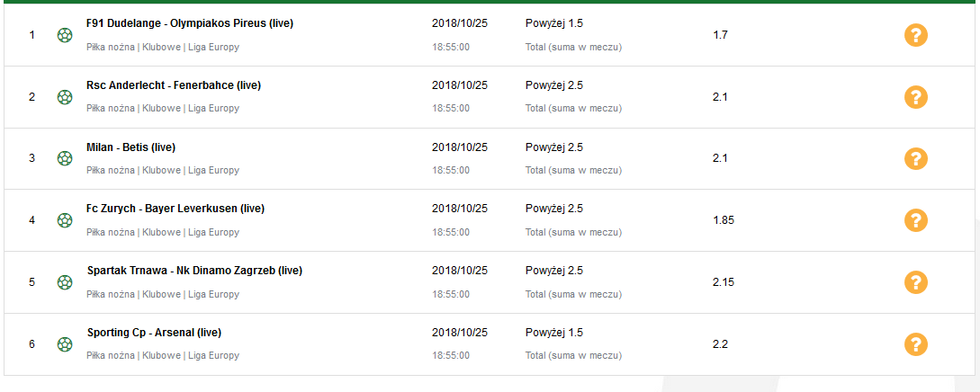Select the football icon in Milan - Betis row
Image resolution: width=980 pixels, height=392 pixels.
coord(65,158)
